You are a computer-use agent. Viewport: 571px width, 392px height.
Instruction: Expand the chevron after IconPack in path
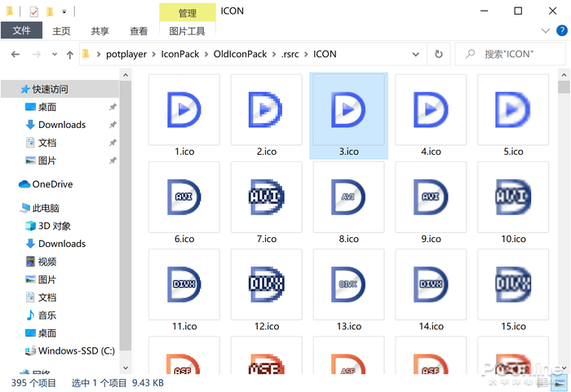(206, 55)
